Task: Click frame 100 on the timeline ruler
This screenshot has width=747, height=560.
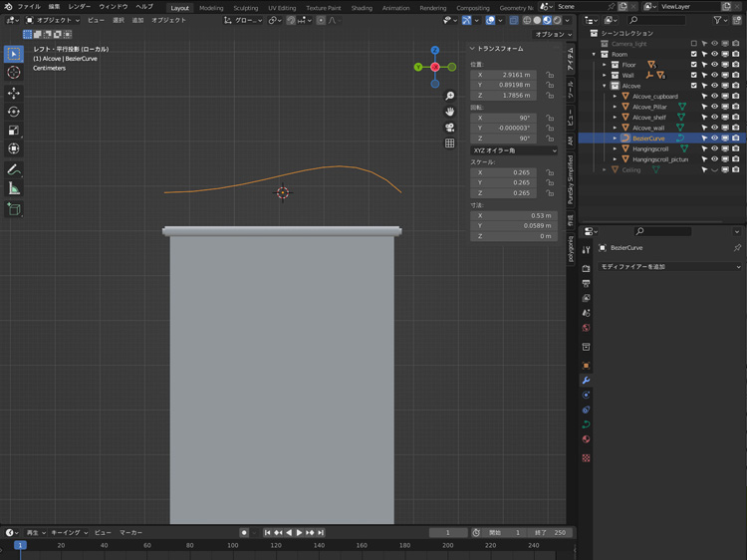Action: point(232,545)
